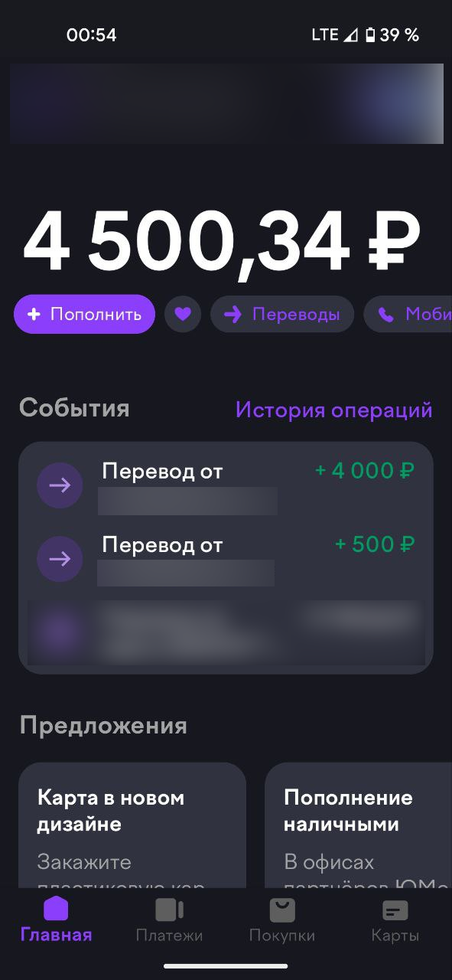Screen dimensions: 452x980
Task: Switch to Карты tab
Action: click(395, 920)
